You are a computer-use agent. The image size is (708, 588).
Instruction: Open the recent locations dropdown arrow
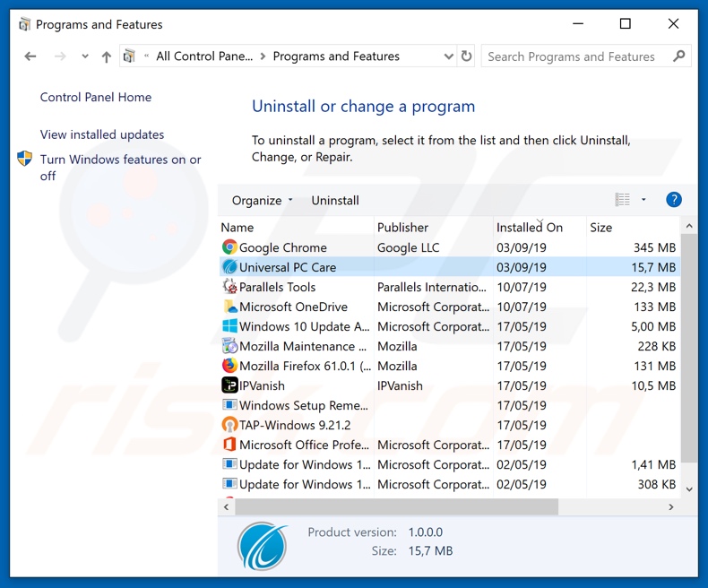85,56
